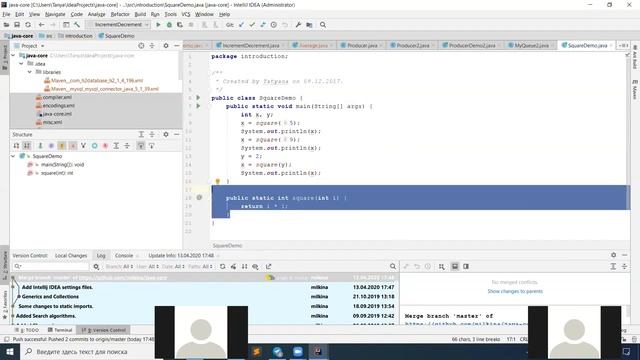Viewport: 640px width, 360px height.
Task: Click the Save All toolbar icon
Action: pyautogui.click(x=17, y=25)
